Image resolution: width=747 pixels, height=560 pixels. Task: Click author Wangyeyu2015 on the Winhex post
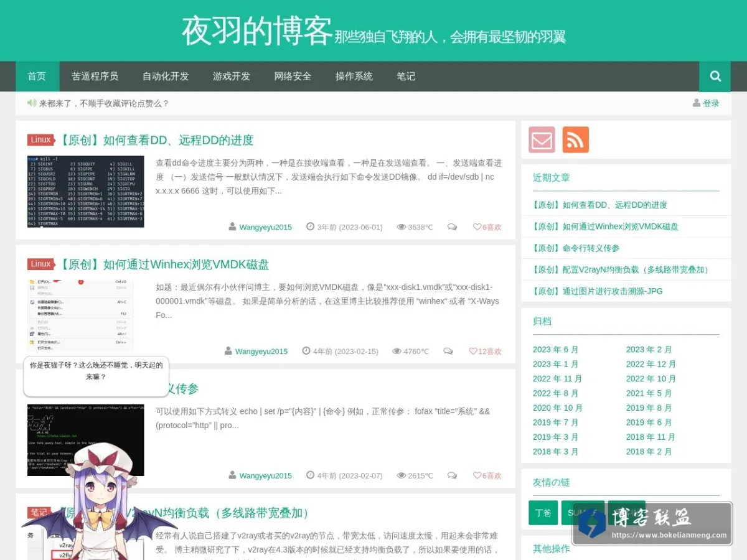(x=261, y=352)
